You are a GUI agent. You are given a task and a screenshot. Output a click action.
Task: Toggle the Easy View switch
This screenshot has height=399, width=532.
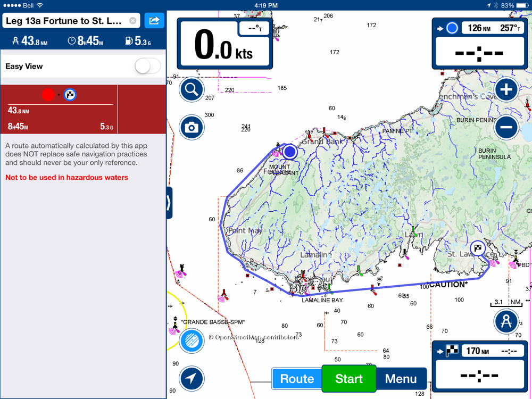point(147,66)
